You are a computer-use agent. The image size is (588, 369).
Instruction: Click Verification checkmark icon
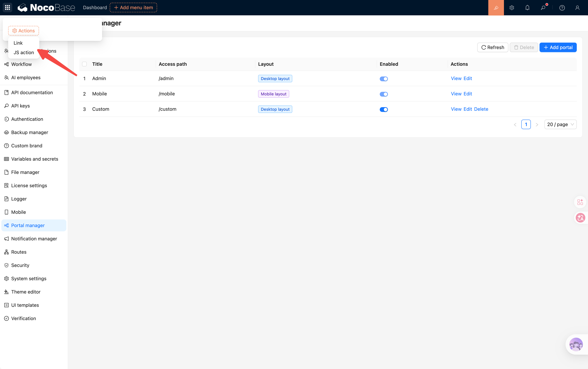coord(7,318)
